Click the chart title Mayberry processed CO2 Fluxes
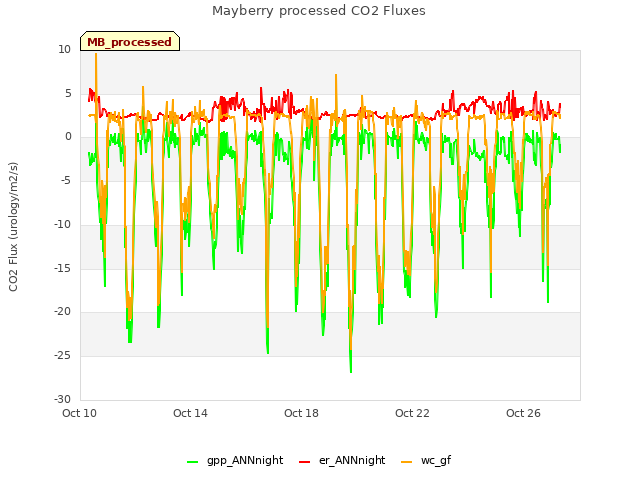Screen dimensions: 640x480 (x=319, y=11)
